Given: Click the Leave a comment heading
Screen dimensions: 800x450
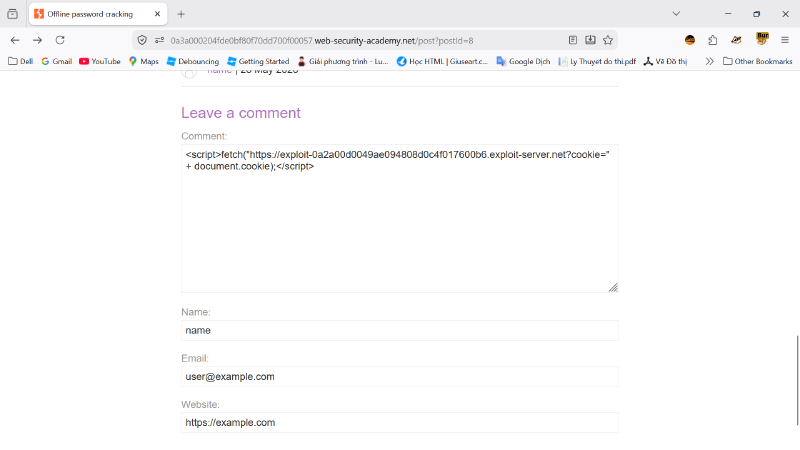Looking at the screenshot, I should tap(241, 113).
